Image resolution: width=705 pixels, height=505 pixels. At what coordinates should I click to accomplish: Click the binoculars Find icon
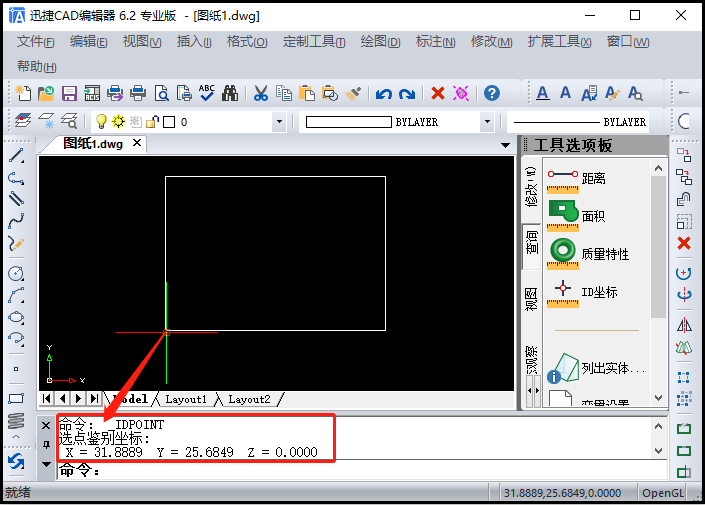click(230, 94)
